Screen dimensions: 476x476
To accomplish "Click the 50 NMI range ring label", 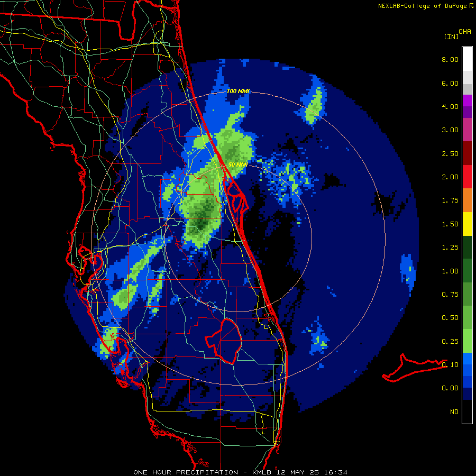I will (238, 164).
